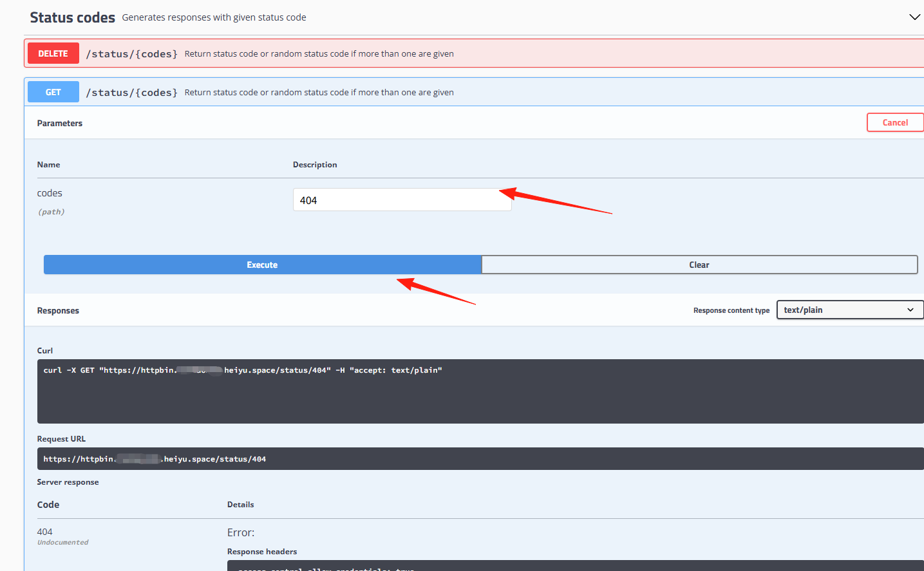Click the Curl label
The width and height of the screenshot is (924, 571).
[45, 351]
